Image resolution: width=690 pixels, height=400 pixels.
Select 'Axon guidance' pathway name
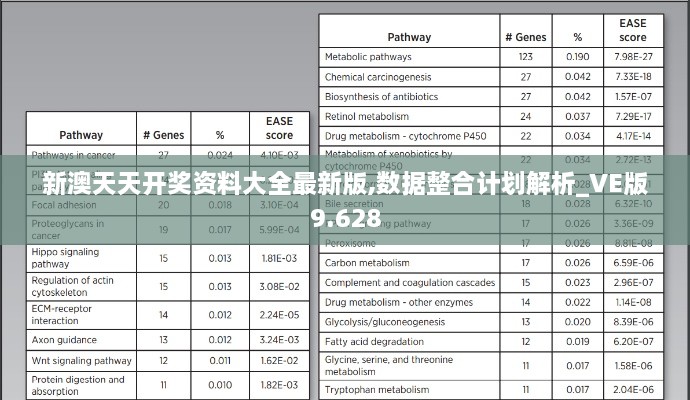tap(64, 340)
